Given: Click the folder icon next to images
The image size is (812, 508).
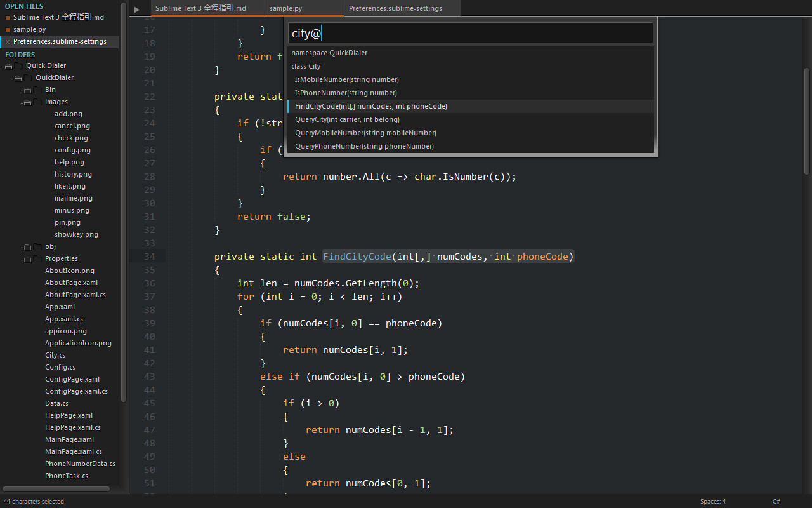Looking at the screenshot, I should click(x=37, y=102).
